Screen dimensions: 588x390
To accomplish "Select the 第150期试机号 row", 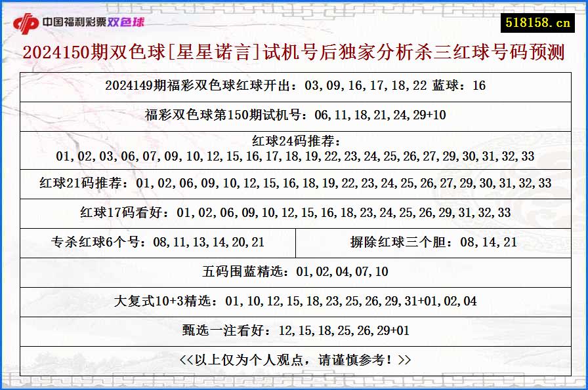I will point(293,115).
